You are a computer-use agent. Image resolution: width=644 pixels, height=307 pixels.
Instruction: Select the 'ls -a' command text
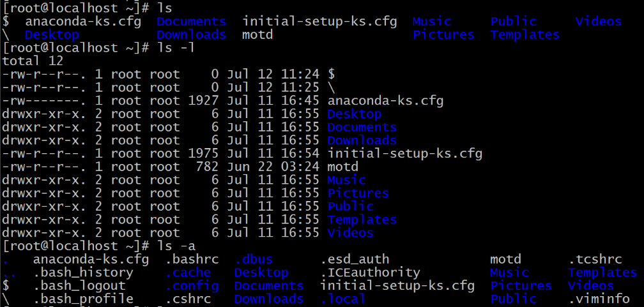176,246
